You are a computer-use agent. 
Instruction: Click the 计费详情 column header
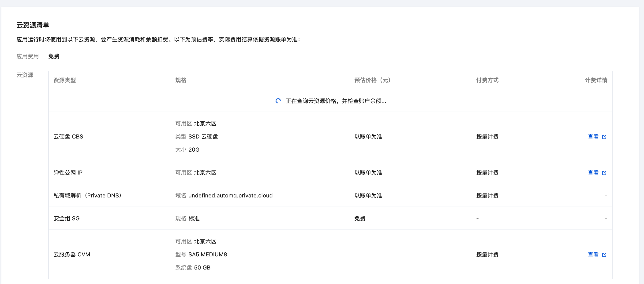(596, 80)
